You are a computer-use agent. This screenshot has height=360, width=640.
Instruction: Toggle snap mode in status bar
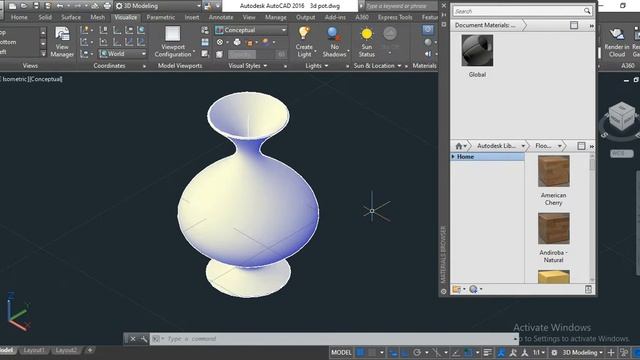coord(372,352)
